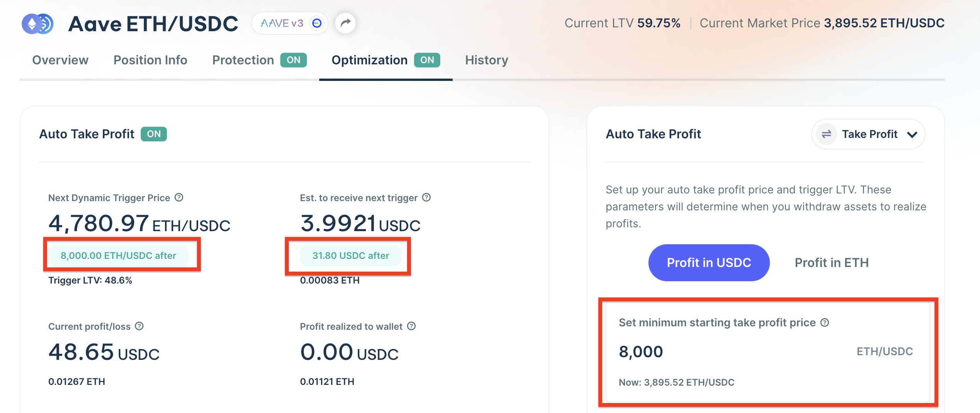Click the Auto Take Profit ON badge
Image resolution: width=980 pixels, height=413 pixels.
153,134
